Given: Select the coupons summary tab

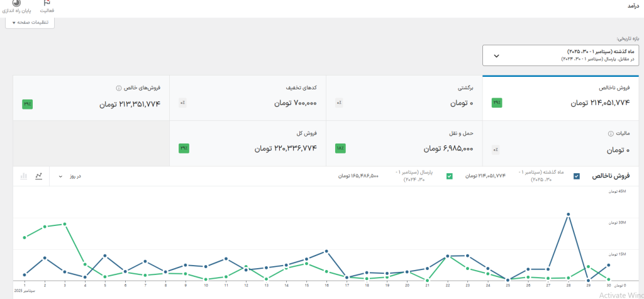Looking at the screenshot, I should 248,98.
